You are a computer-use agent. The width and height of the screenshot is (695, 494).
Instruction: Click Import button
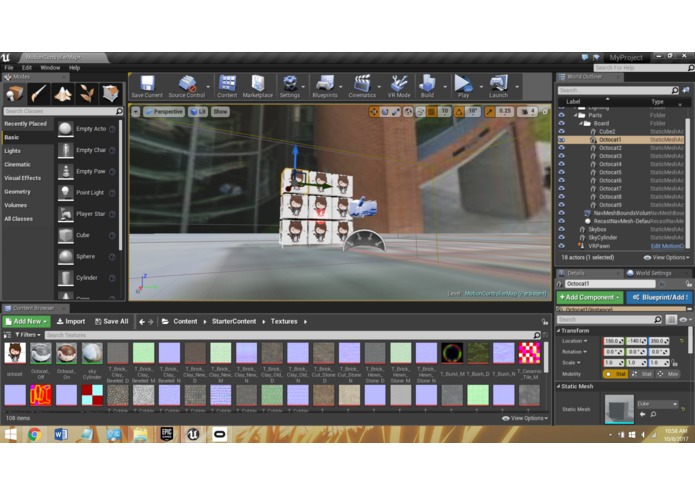pos(71,321)
